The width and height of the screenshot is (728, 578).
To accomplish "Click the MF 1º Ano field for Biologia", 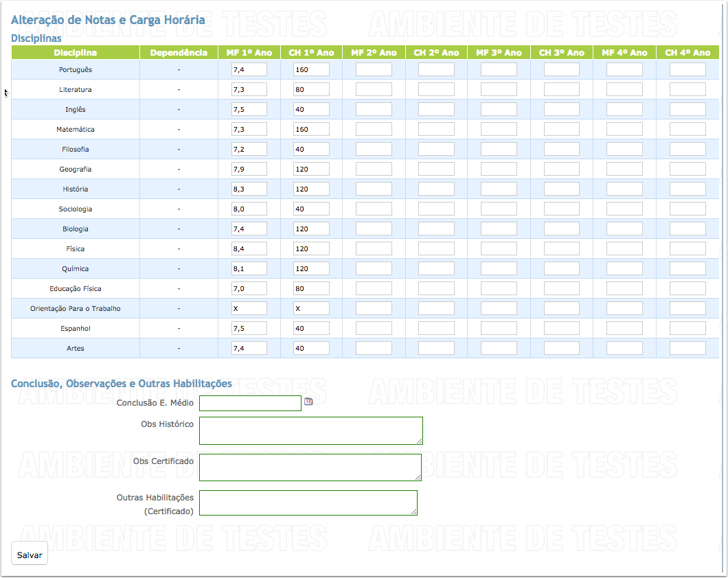I will 249,229.
